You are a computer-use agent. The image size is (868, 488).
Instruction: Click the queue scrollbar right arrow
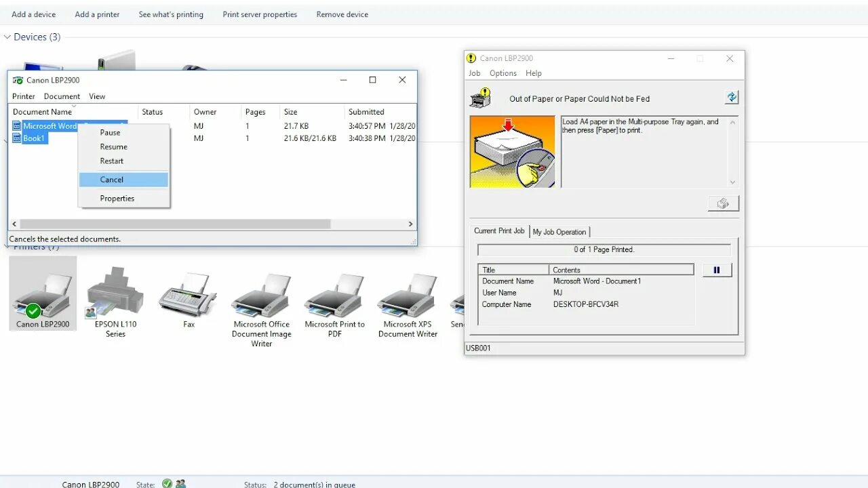[x=410, y=224]
